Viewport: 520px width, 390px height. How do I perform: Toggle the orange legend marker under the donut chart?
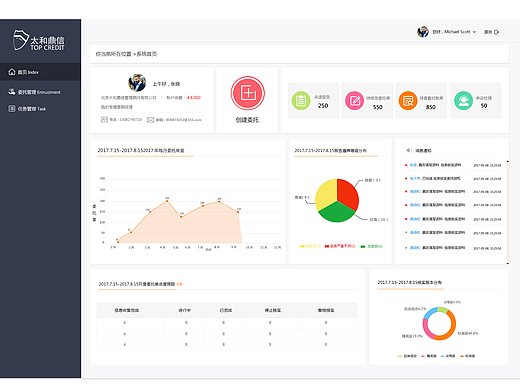tap(462, 356)
